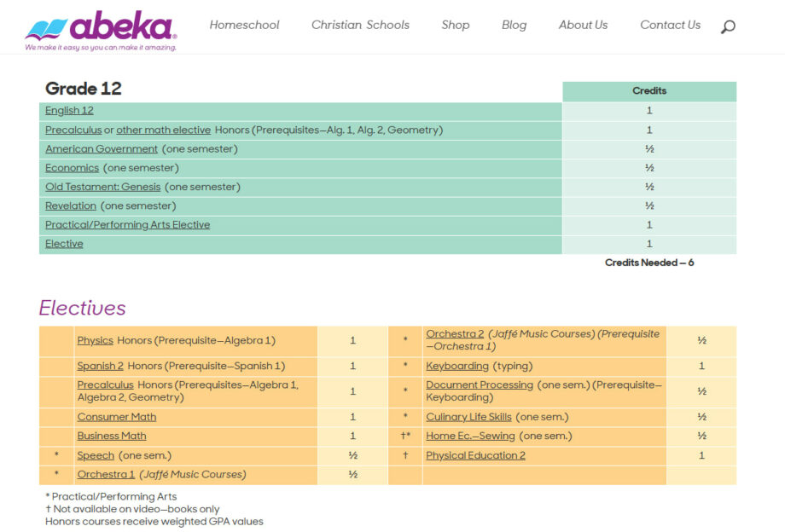Image resolution: width=785 pixels, height=532 pixels.
Task: Open the Physical Education 2 link
Action: [x=475, y=455]
